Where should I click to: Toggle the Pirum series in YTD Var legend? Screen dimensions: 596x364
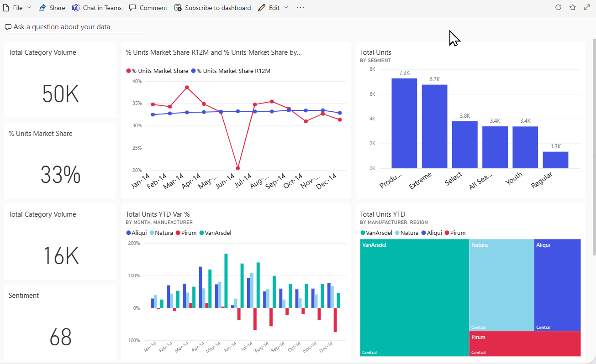click(x=186, y=233)
